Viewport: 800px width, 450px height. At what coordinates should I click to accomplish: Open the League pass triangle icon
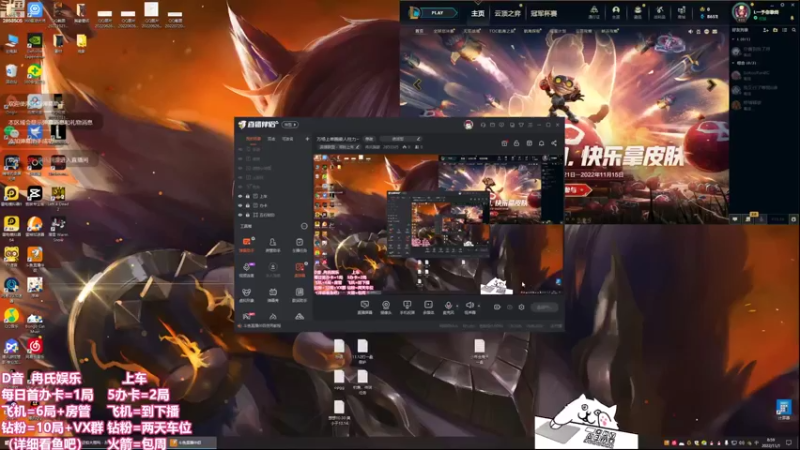point(594,12)
